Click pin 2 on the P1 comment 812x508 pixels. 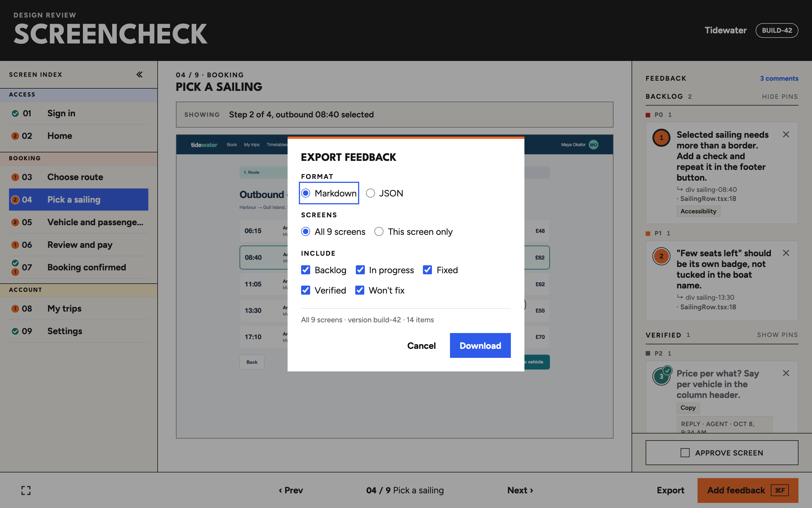pyautogui.click(x=661, y=256)
